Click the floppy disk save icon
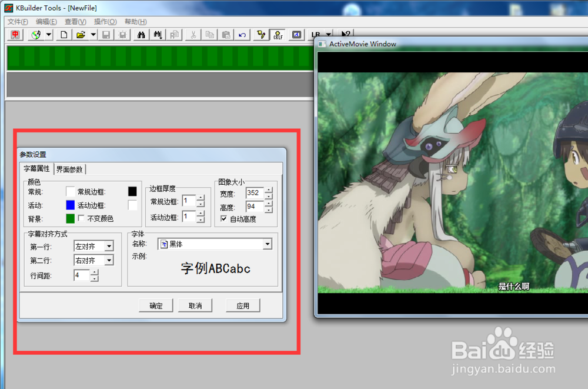The width and height of the screenshot is (588, 389). coord(106,35)
